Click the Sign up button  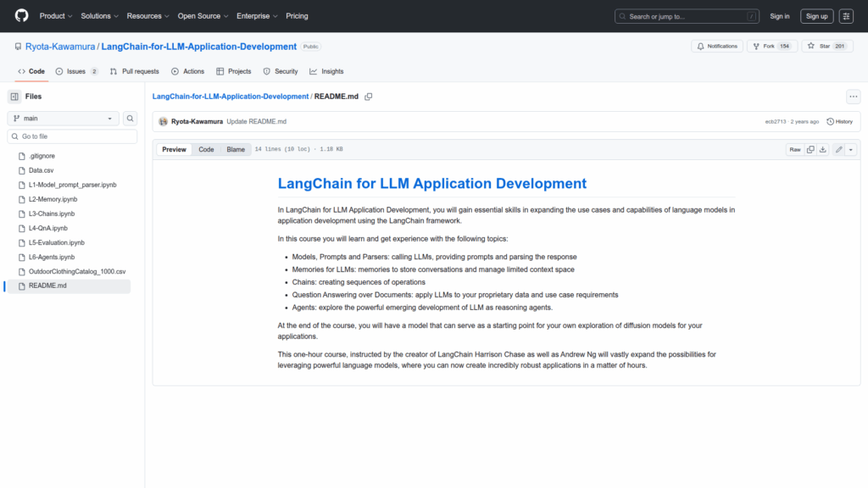tap(816, 16)
